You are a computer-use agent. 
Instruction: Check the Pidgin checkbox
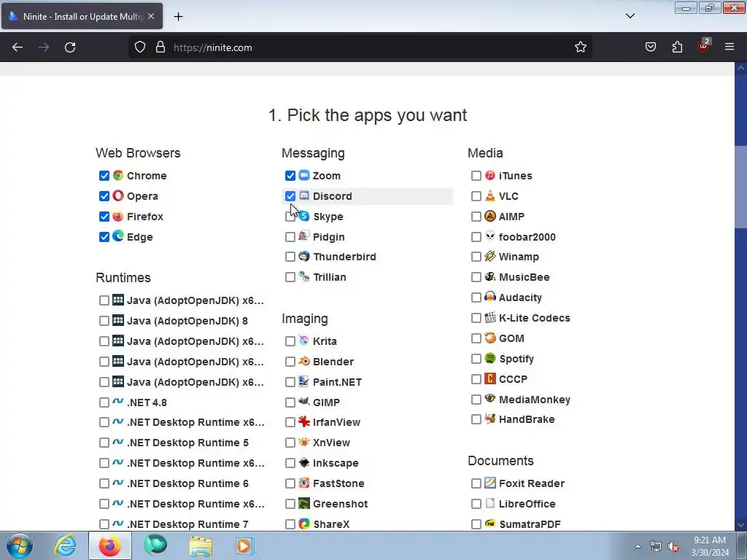(x=290, y=237)
